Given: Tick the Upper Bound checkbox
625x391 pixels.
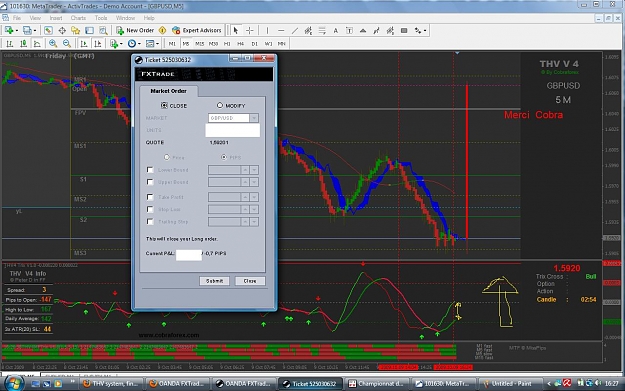Looking at the screenshot, I should (150, 182).
